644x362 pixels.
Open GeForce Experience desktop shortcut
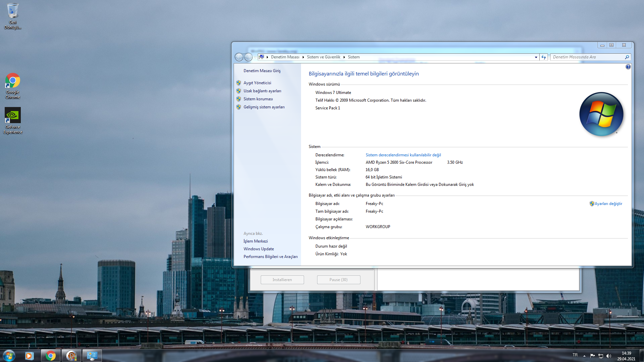point(13,121)
